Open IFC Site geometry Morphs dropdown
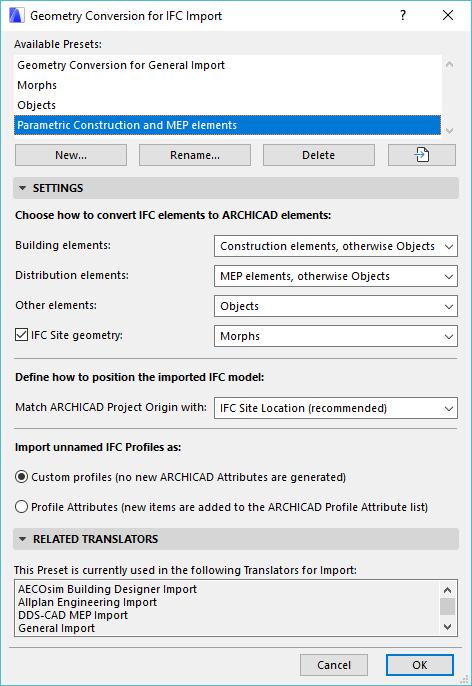 336,336
